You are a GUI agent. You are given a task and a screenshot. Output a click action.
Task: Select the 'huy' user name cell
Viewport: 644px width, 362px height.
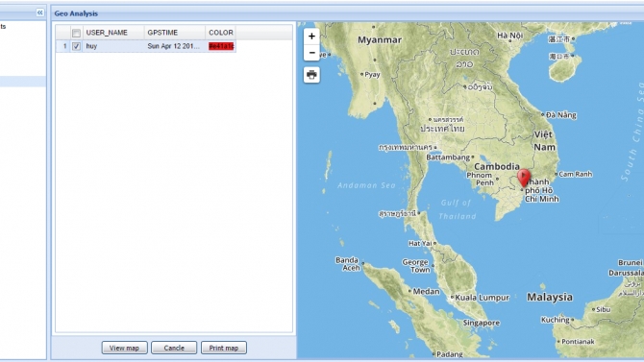[x=113, y=46]
